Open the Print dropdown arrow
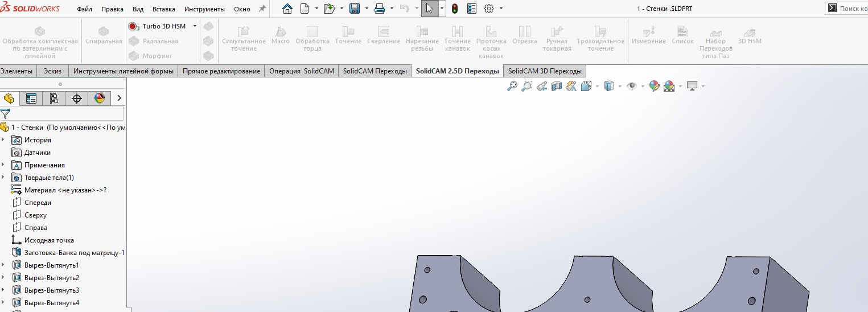 pos(392,9)
